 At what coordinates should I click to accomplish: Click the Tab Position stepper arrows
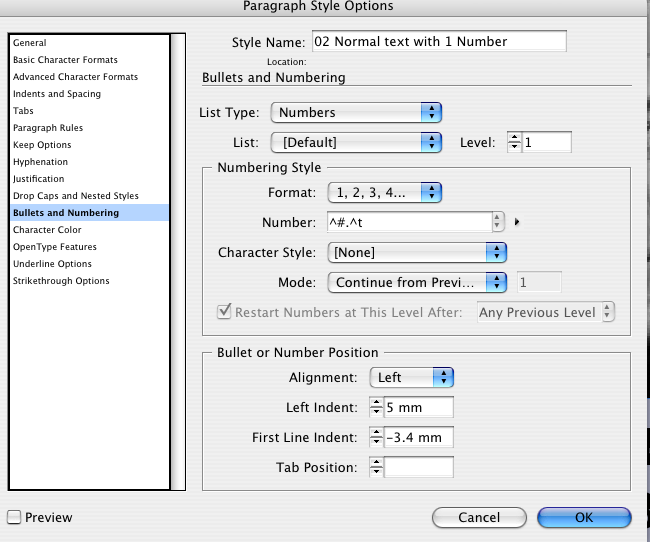tap(376, 467)
